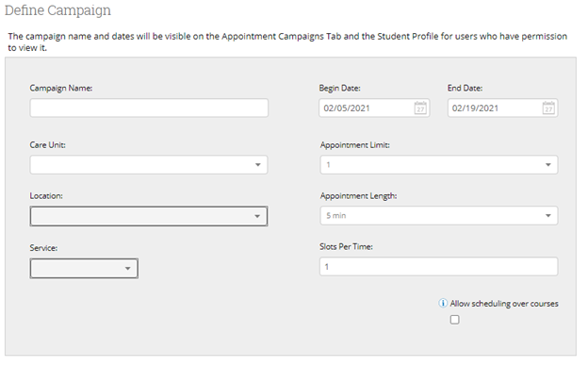Expand the Appointment Length dropdown
The height and width of the screenshot is (366, 588).
click(439, 216)
